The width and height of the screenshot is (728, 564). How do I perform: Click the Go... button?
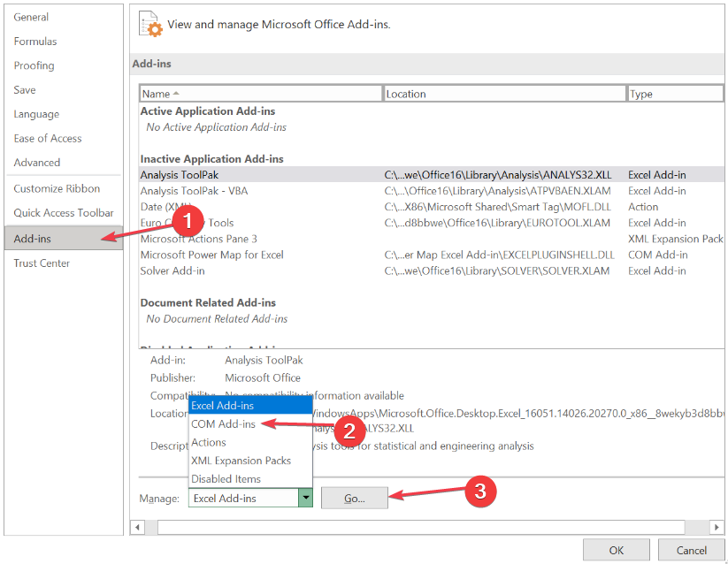tap(354, 498)
